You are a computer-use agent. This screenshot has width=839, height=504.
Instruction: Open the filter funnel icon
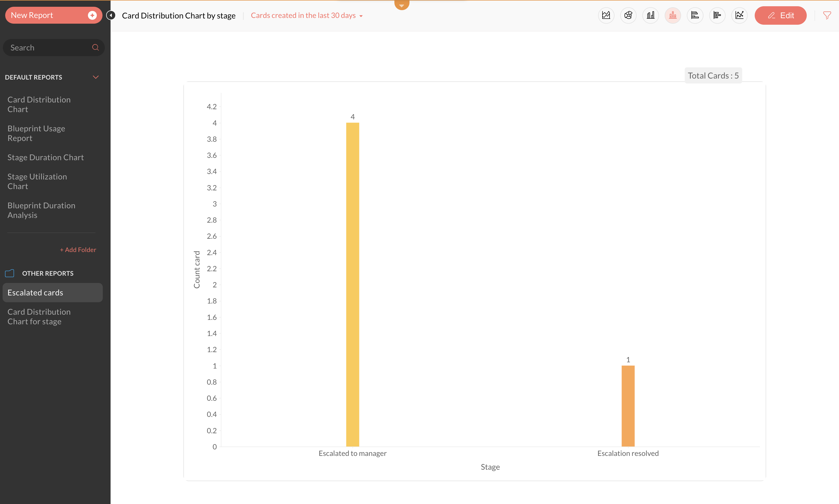(x=827, y=15)
